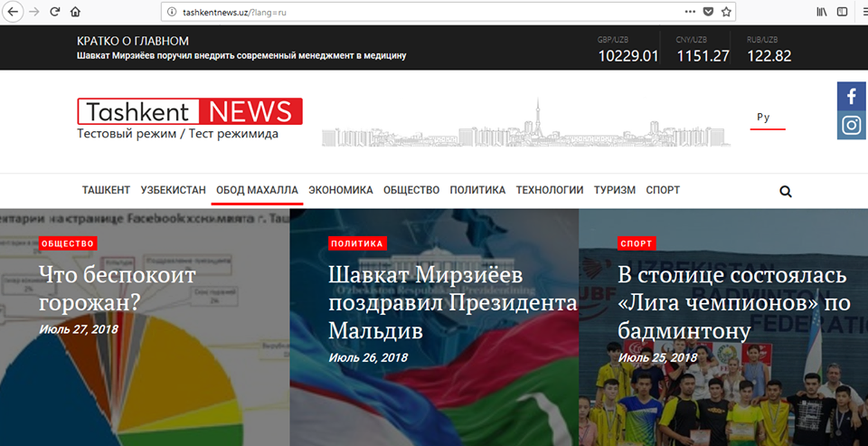Open the ТЕХНОЛОГИИ menu section
868x446 pixels.
click(550, 190)
